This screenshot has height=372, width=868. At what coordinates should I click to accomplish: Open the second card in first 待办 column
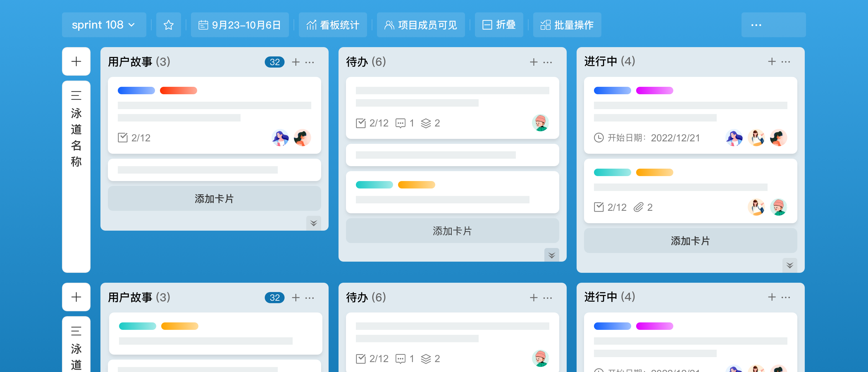click(x=452, y=155)
